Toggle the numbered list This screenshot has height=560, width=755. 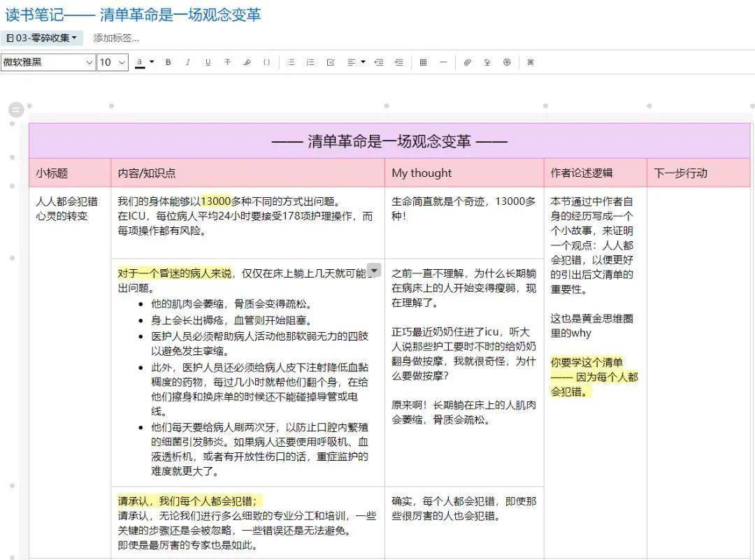[x=310, y=62]
